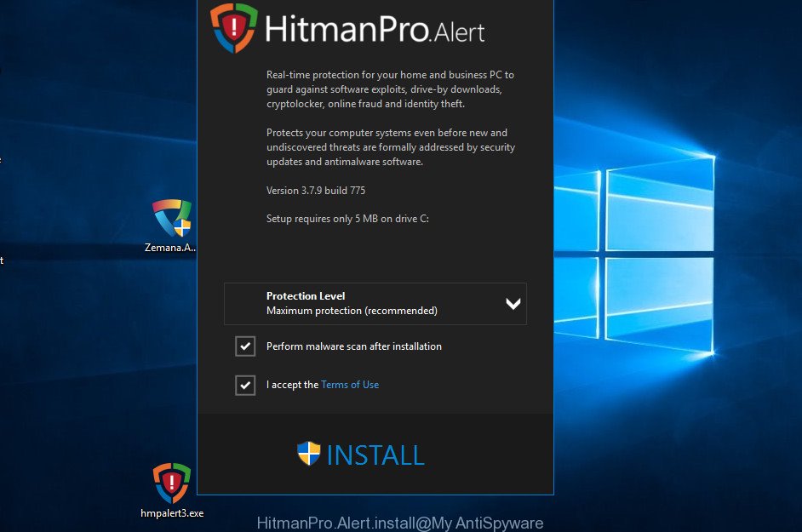Click the hmpalert3.exe file name label
This screenshot has width=802, height=532.
tap(172, 513)
